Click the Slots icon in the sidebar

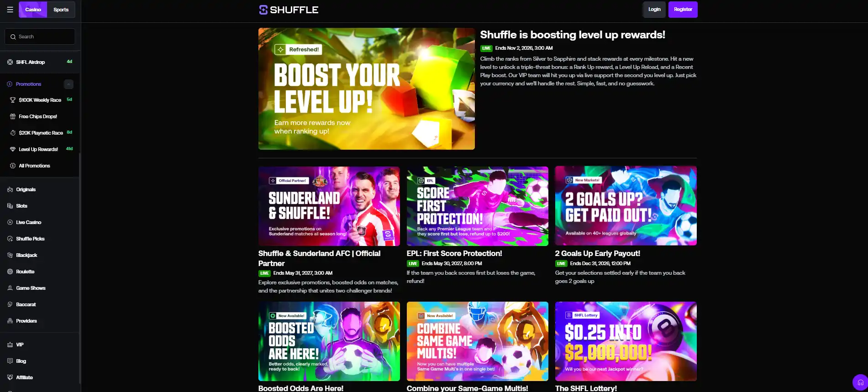[10, 206]
